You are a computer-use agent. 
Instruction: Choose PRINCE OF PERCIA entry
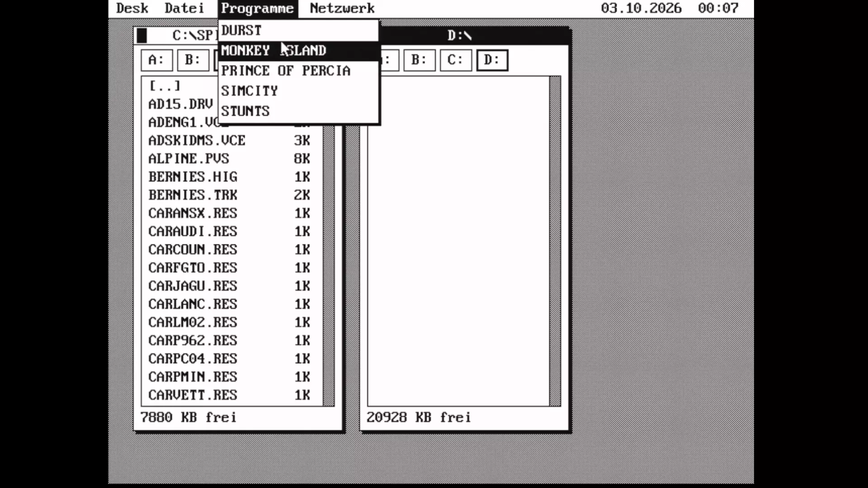tap(298, 70)
